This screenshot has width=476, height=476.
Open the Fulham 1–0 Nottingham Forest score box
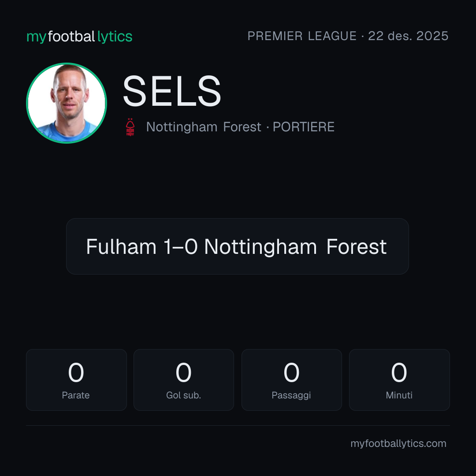pyautogui.click(x=238, y=246)
